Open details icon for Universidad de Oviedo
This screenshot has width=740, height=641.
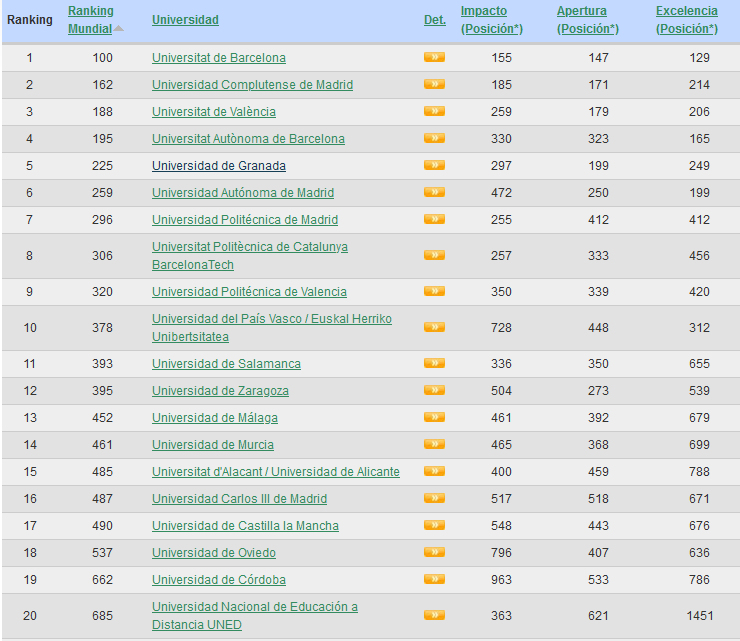(434, 552)
